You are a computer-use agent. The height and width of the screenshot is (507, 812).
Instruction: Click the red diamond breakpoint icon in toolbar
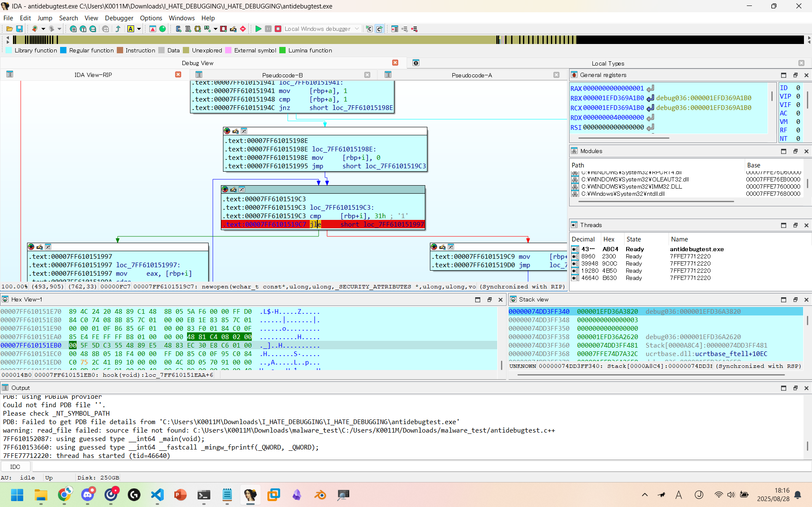243,29
